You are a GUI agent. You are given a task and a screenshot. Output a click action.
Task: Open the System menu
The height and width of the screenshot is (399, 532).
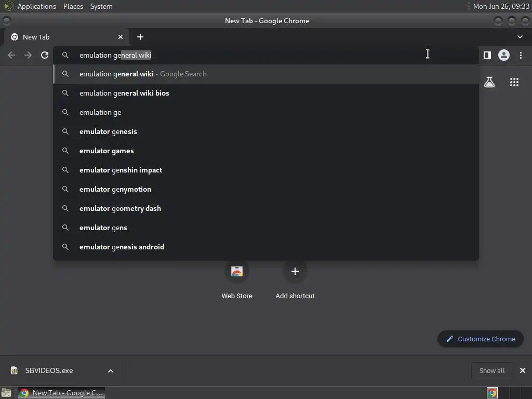tap(101, 6)
